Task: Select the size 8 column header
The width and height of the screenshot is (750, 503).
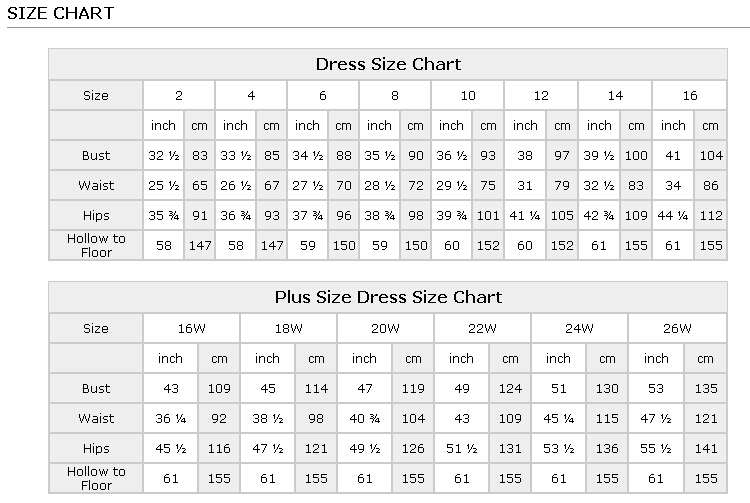Action: click(395, 96)
